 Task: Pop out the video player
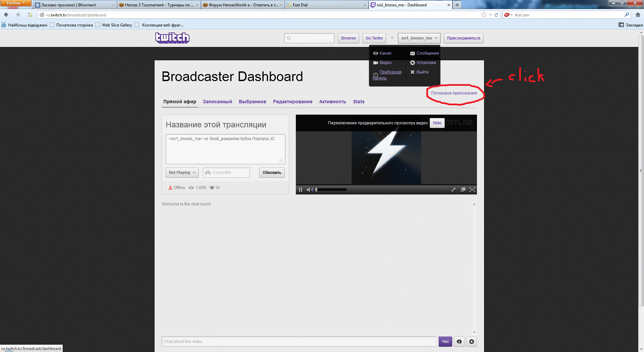463,190
